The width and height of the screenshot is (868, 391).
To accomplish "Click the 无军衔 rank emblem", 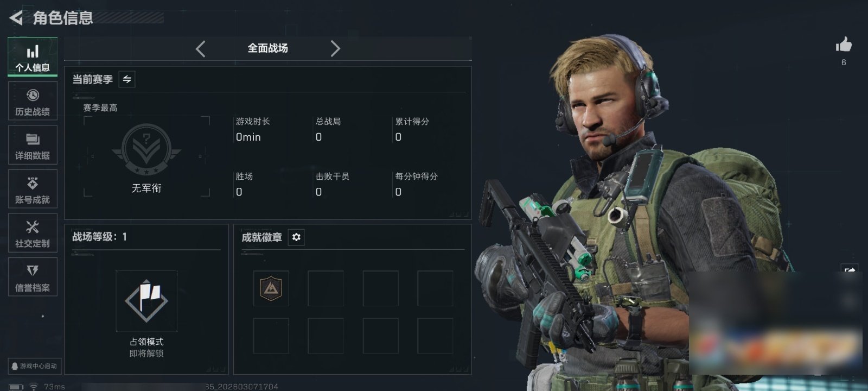I will click(x=146, y=150).
